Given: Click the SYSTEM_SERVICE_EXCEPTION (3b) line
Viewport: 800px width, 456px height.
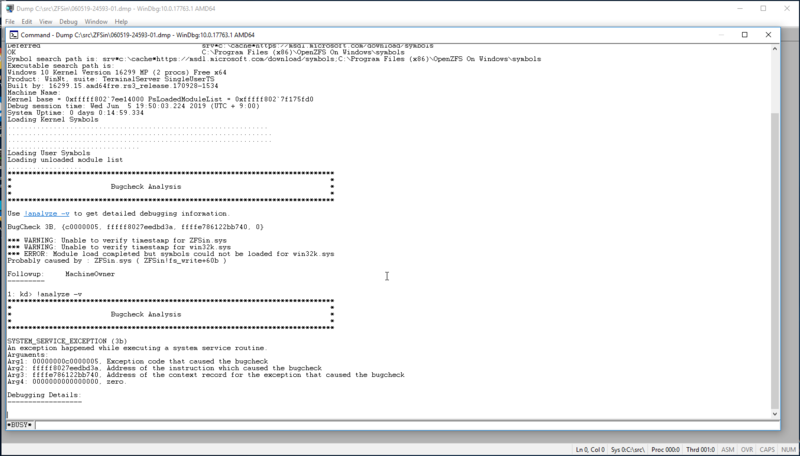Looking at the screenshot, I should click(x=67, y=341).
